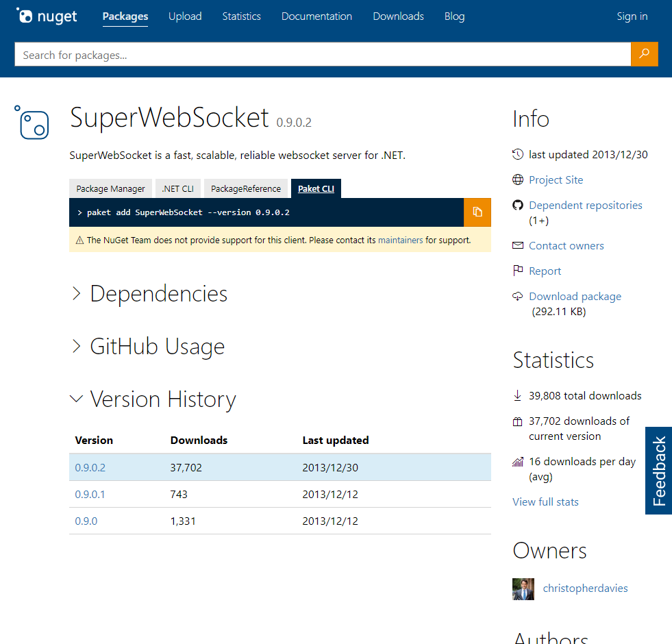Open the Feedback side button
The image size is (672, 644).
(x=659, y=471)
